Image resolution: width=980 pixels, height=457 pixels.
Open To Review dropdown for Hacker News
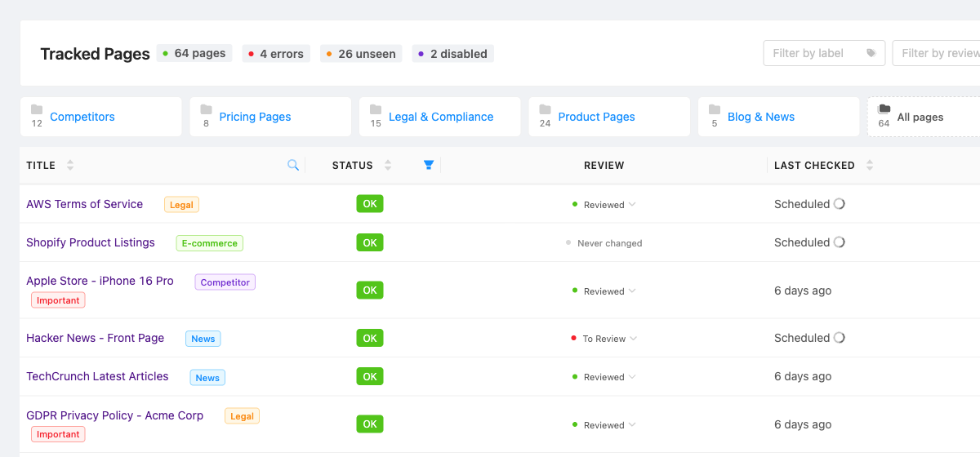tap(604, 339)
